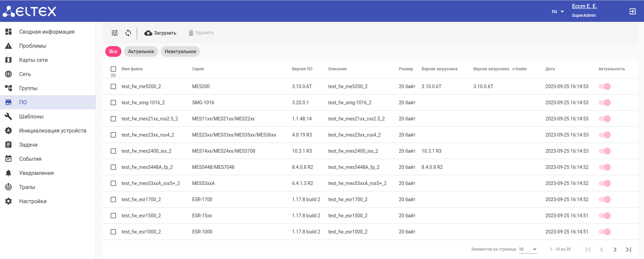The image size is (644, 259).
Task: Check the select-all checkbox in table header
Action: click(x=113, y=69)
